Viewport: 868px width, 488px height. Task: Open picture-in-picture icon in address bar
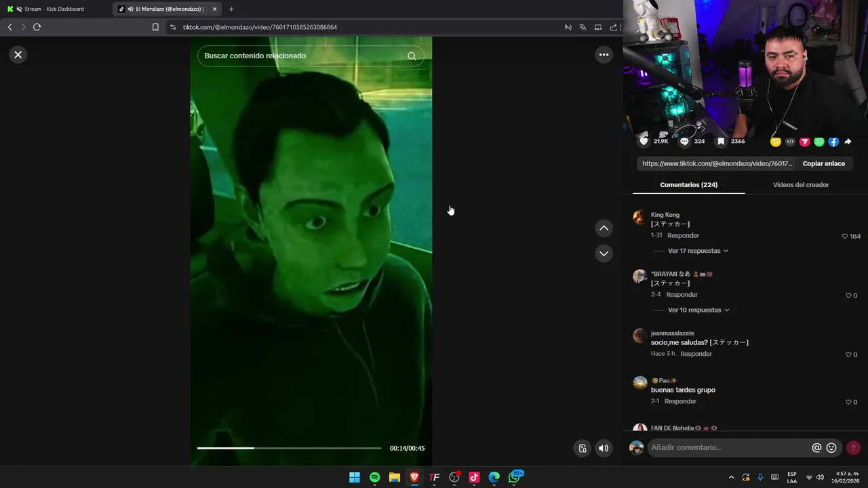[x=598, y=27]
